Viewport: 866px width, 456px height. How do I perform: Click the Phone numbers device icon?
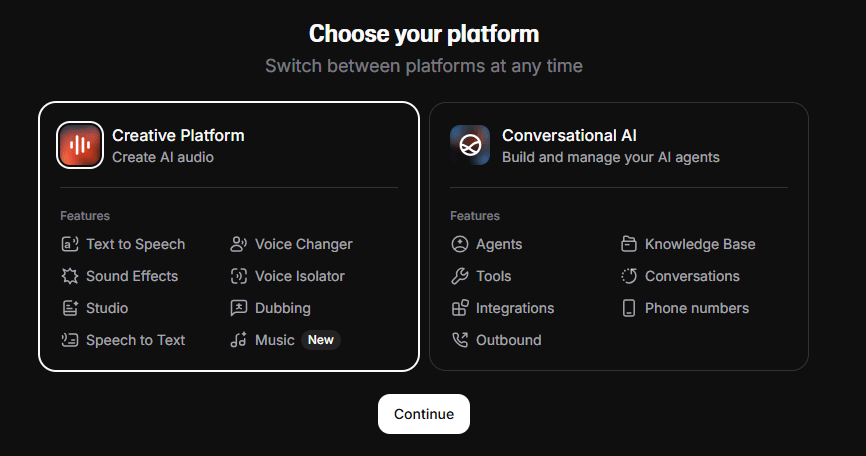pyautogui.click(x=629, y=308)
